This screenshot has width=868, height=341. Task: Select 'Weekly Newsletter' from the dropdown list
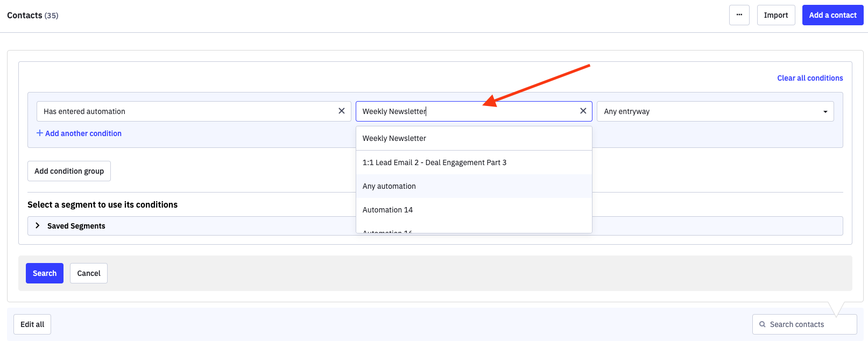(394, 138)
